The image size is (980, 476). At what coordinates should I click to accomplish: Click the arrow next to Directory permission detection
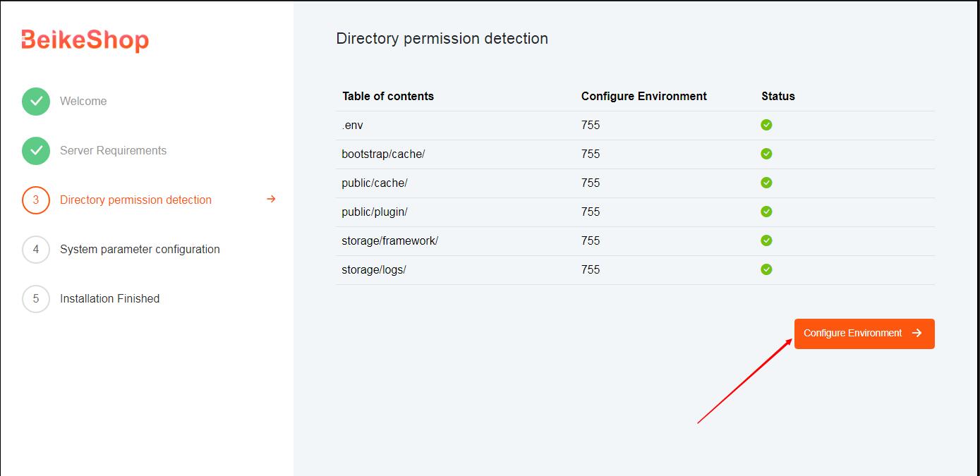[x=271, y=200]
